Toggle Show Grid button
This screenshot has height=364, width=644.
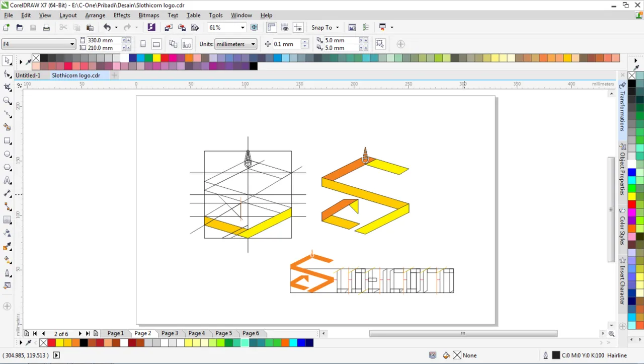click(x=285, y=27)
